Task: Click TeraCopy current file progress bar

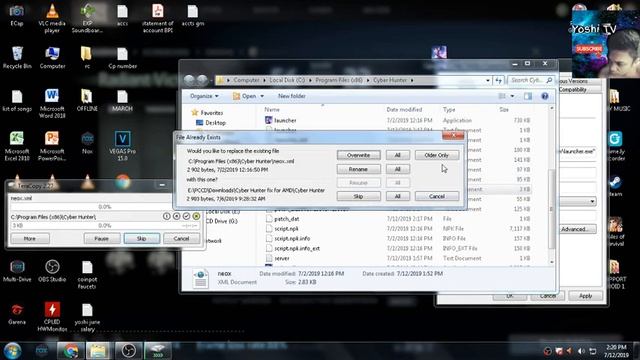Action: click(x=104, y=207)
